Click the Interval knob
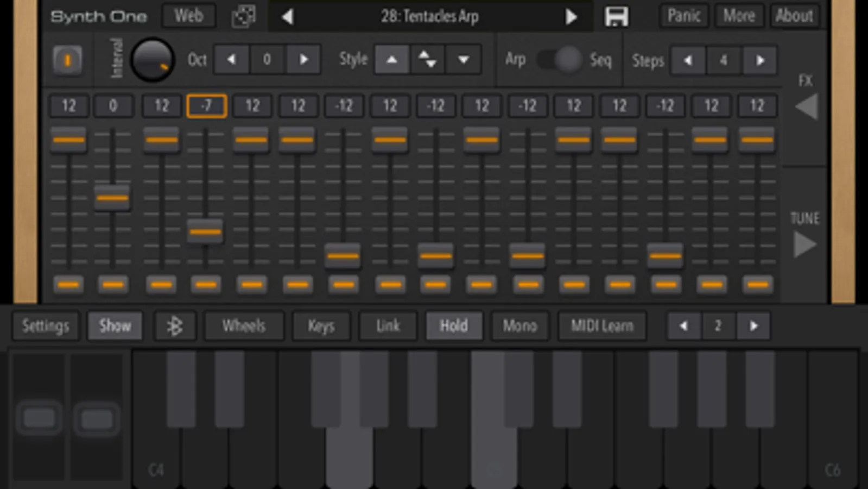Image resolution: width=868 pixels, height=489 pixels. coord(153,60)
